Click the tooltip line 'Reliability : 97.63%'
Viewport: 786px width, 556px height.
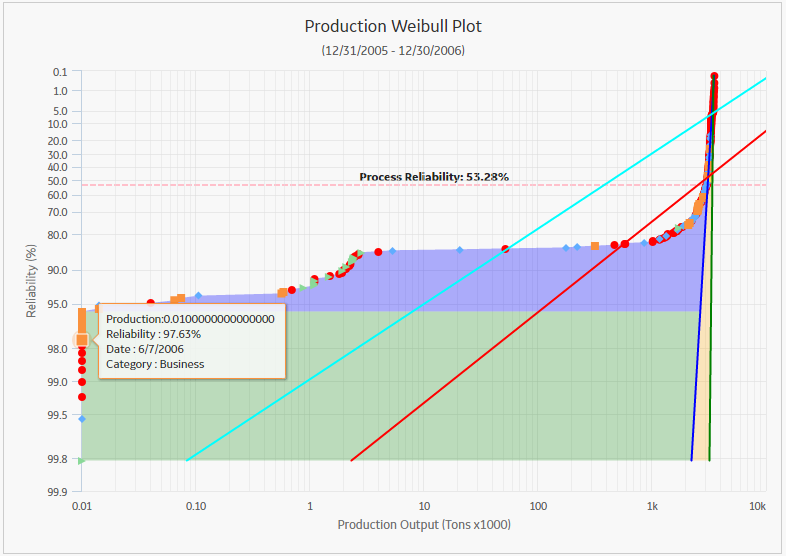tap(153, 334)
